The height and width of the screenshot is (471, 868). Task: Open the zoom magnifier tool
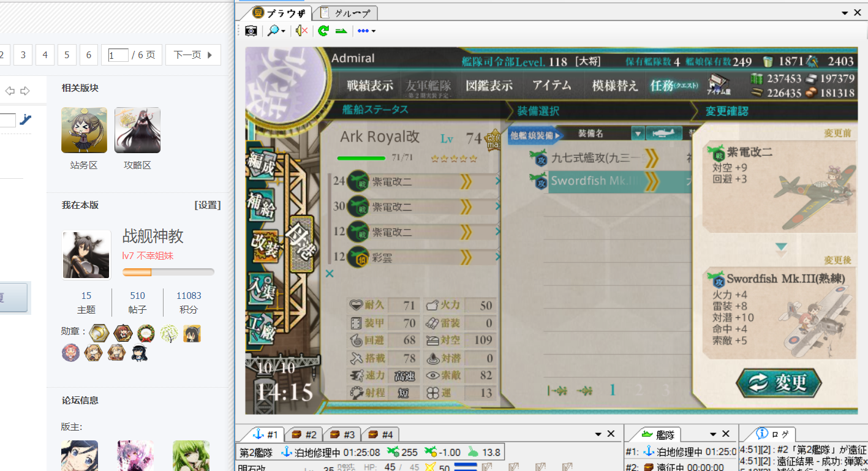273,31
